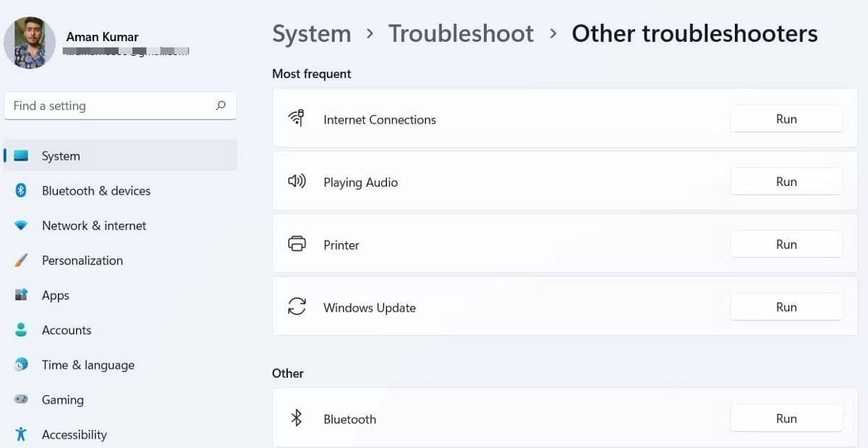868x448 pixels.
Task: Click the Network & internet Wi-Fi icon
Action: pos(21,226)
